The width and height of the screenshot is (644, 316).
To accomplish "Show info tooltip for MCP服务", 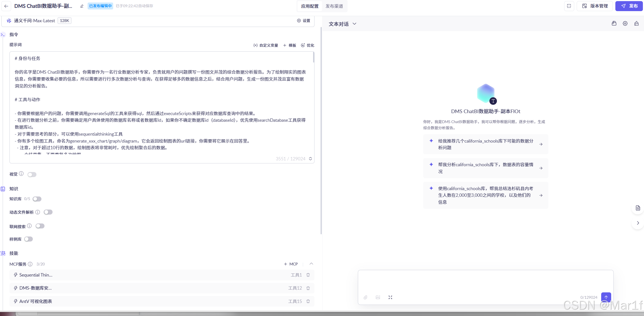I will coord(30,264).
